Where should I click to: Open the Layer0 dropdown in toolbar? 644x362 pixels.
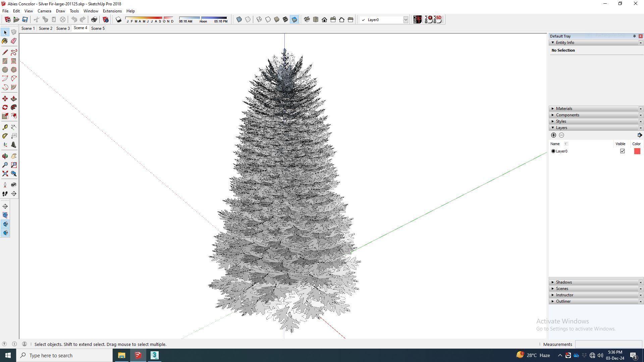(x=405, y=20)
